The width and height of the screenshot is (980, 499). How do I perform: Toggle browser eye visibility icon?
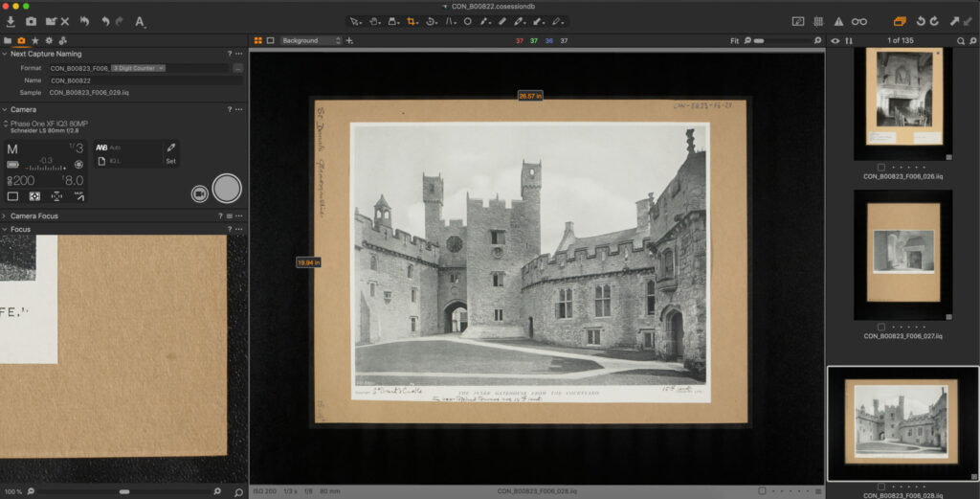click(x=835, y=40)
